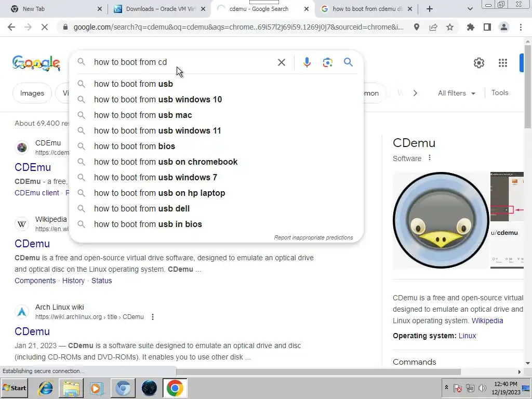The image size is (532, 399).
Task: Expand the All filters dropdown
Action: point(457,94)
